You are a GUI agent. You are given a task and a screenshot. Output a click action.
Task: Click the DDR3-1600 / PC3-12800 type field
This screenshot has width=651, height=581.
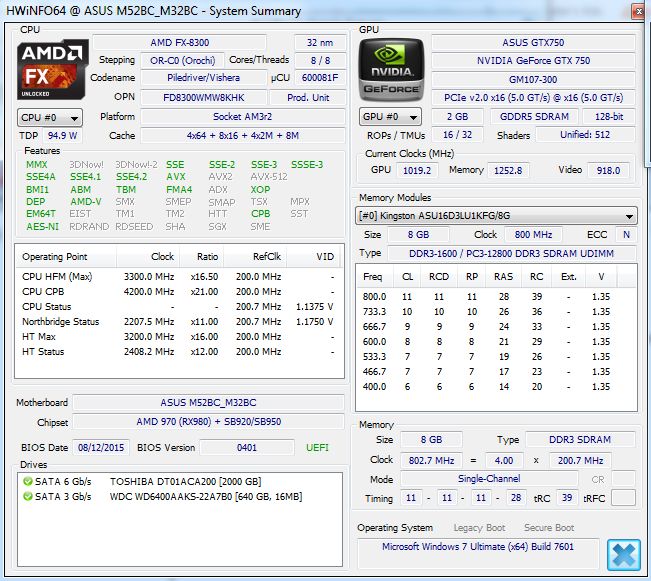(511, 253)
